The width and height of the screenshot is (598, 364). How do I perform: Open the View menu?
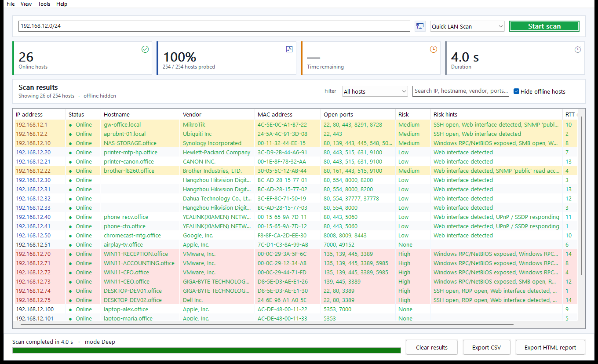(x=26, y=4)
